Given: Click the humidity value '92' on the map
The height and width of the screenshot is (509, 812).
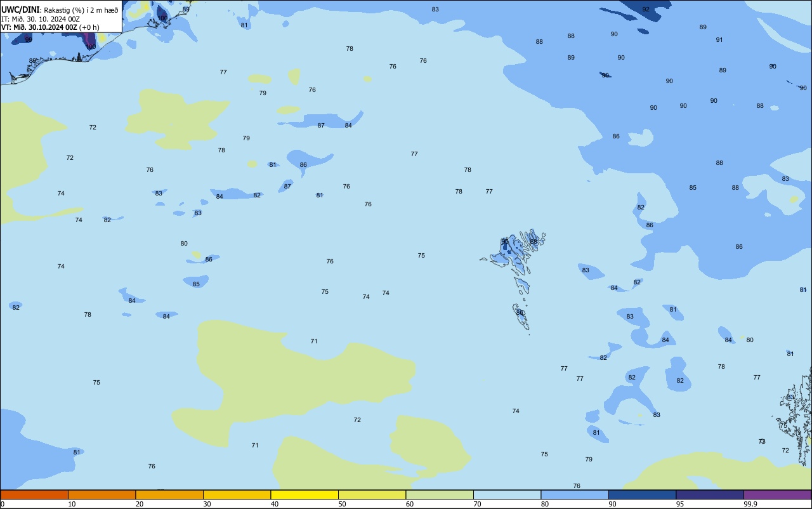Looking at the screenshot, I should pos(646,9).
